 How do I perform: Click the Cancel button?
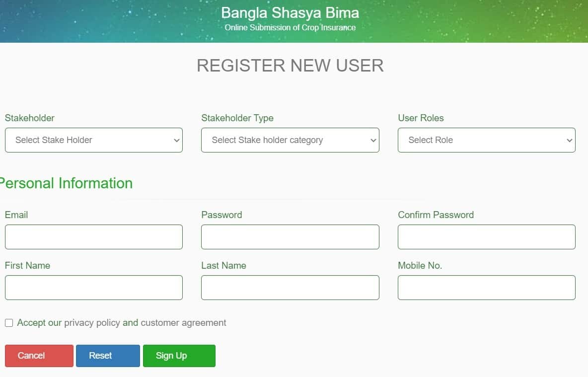[x=39, y=356]
